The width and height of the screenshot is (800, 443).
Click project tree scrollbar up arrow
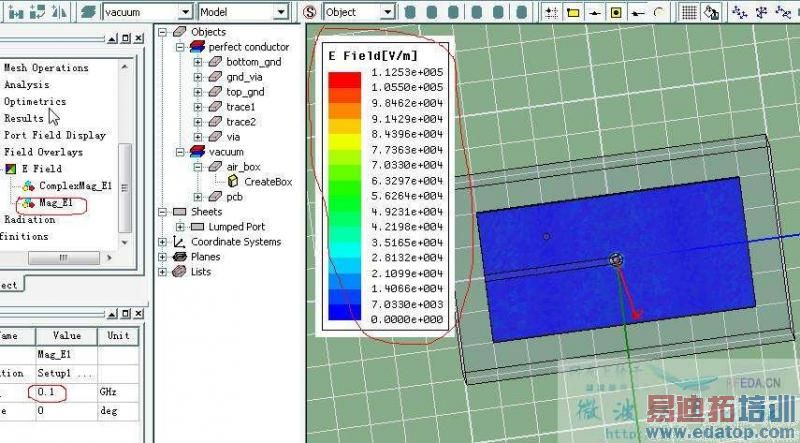[125, 67]
